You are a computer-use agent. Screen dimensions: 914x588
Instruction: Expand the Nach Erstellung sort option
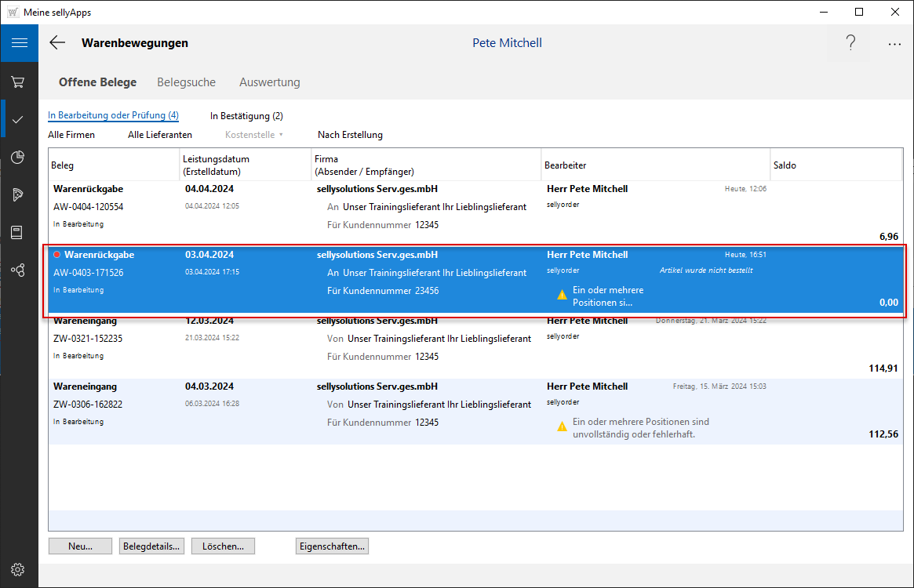point(350,135)
